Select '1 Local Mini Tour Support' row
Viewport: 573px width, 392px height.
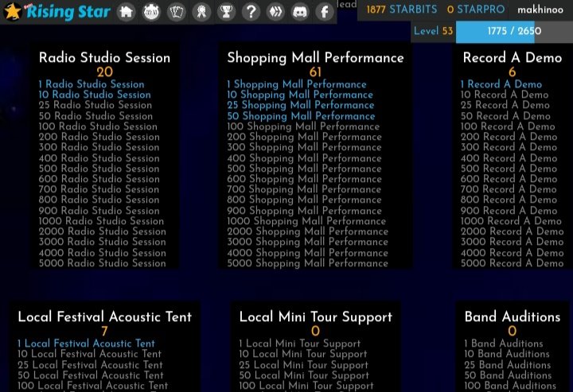tap(300, 343)
